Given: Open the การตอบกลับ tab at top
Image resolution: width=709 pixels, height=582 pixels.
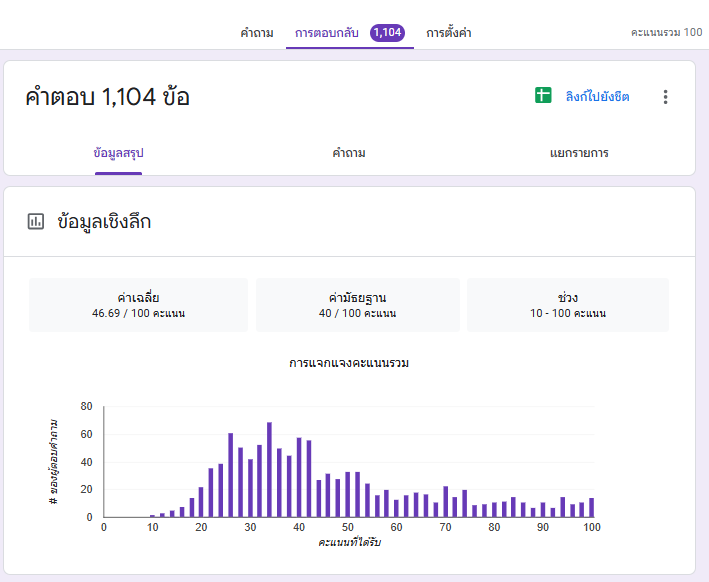Looking at the screenshot, I should click(x=327, y=33).
